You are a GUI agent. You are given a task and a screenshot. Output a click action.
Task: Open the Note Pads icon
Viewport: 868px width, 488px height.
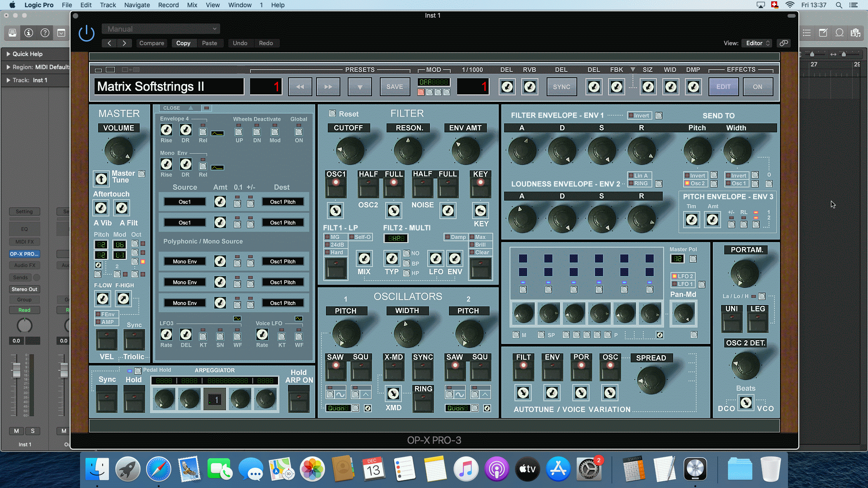point(823,33)
